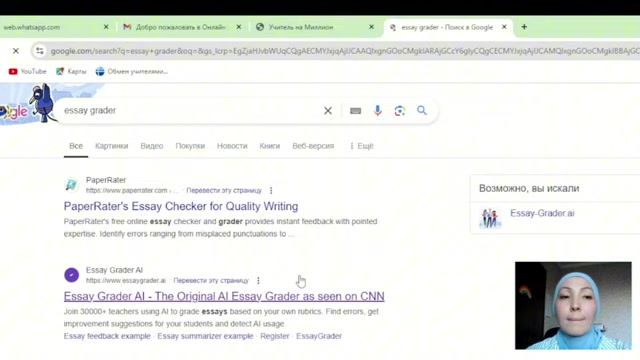Expand the Ещё filters menu

coord(362,146)
